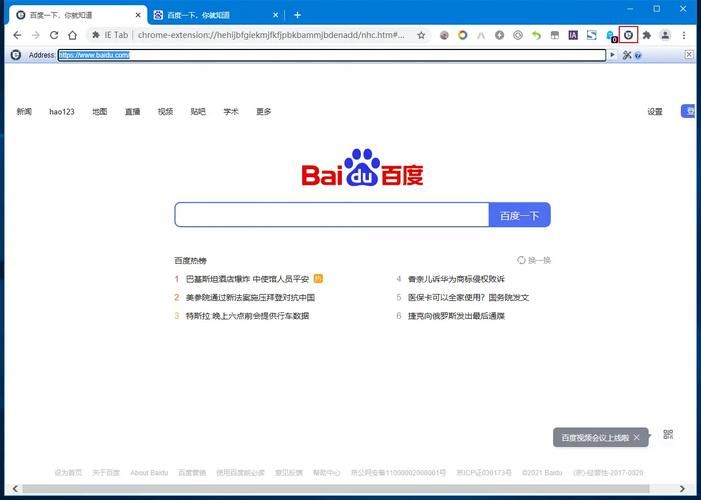Viewport: 701px width, 500px height.
Task: Click the scrollbar left arrow
Action: click(x=15, y=488)
